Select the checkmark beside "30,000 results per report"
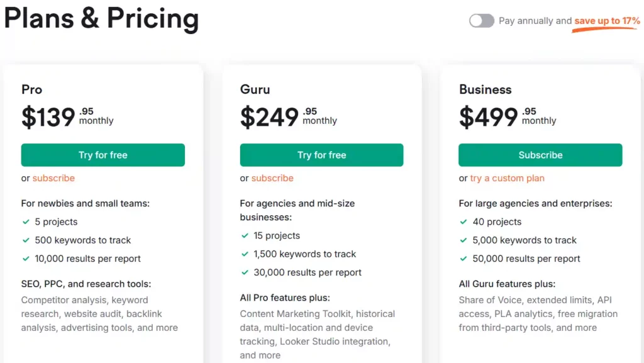The width and height of the screenshot is (644, 363). point(245,272)
